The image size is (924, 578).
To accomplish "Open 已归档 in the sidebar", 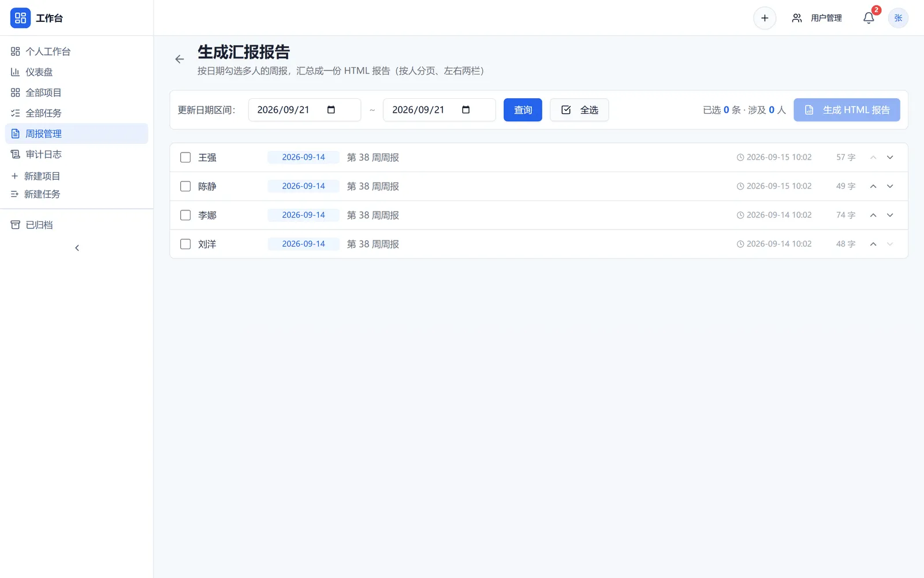I will coord(77,225).
